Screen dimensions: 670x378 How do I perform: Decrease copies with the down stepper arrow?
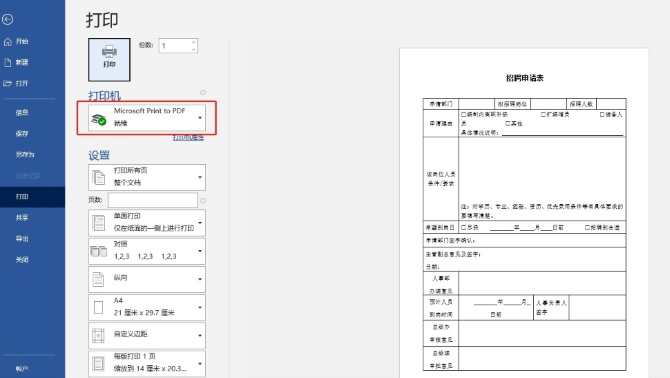pyautogui.click(x=194, y=49)
